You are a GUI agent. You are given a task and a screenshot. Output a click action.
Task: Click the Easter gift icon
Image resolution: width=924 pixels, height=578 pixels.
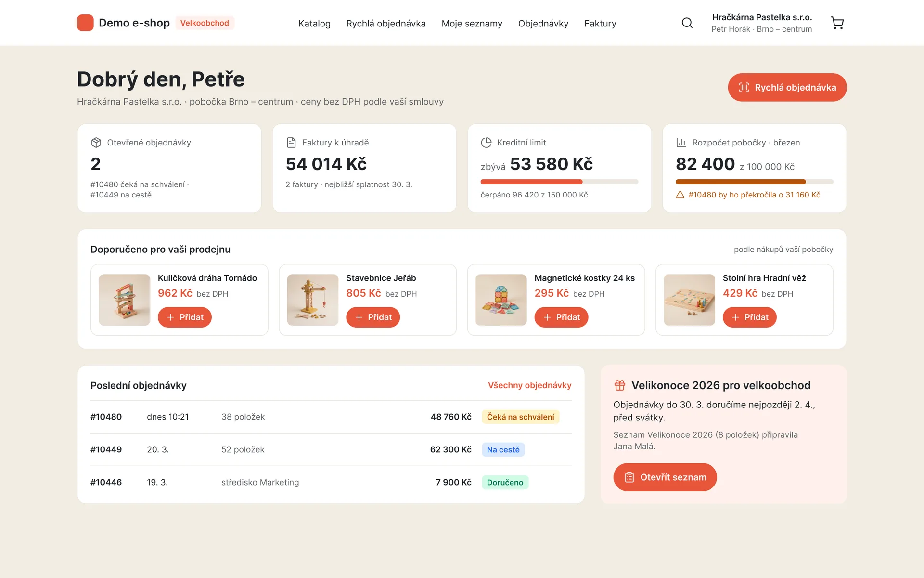(619, 385)
